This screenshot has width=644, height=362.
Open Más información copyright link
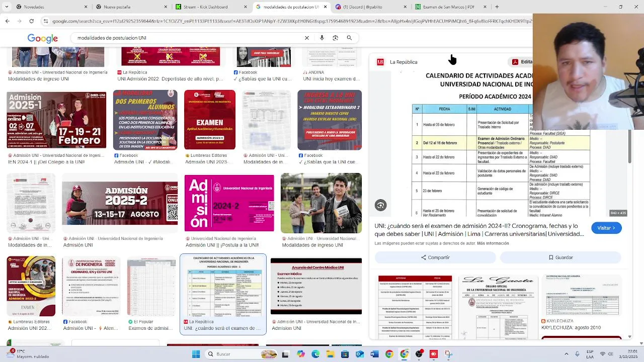coord(493,243)
